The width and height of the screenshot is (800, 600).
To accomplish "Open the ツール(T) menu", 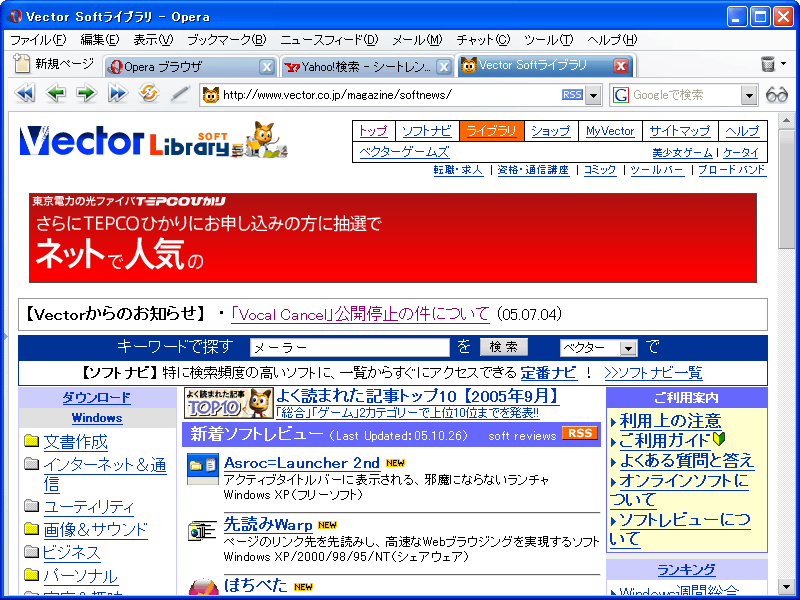I will (x=548, y=40).
